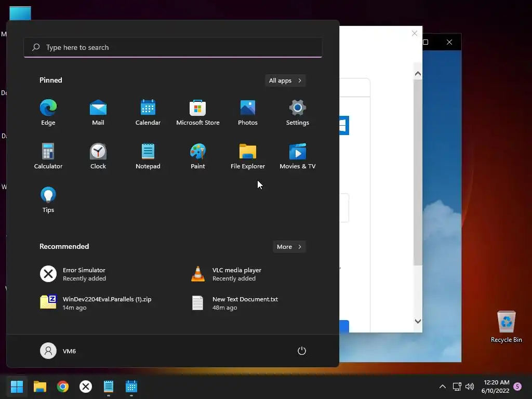Open pinned File Explorer in Start menu
This screenshot has height=399, width=532.
[x=248, y=156]
